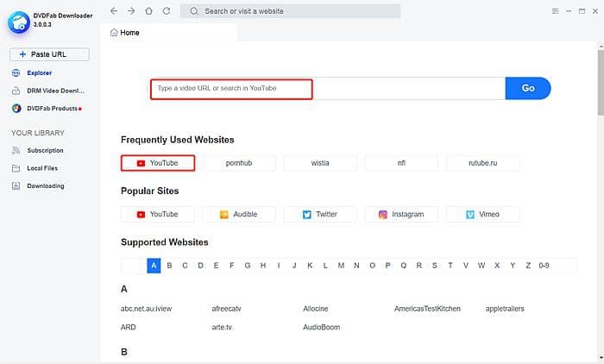
Task: Click YouTube icon under Popular Sites
Action: (x=141, y=214)
